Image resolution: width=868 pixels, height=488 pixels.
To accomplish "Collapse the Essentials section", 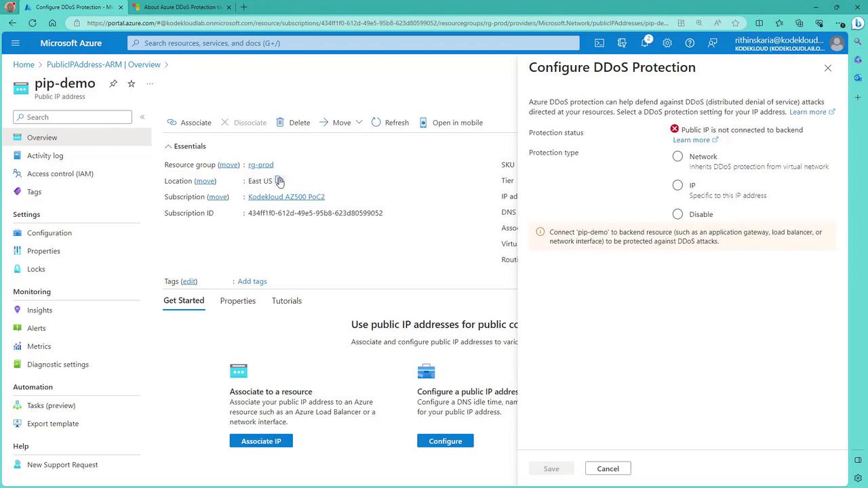I will [185, 146].
